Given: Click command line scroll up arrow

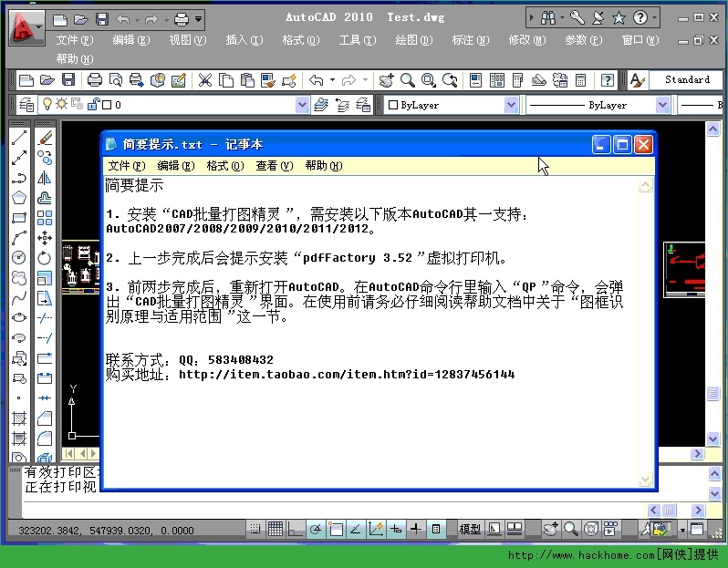Looking at the screenshot, I should [714, 473].
